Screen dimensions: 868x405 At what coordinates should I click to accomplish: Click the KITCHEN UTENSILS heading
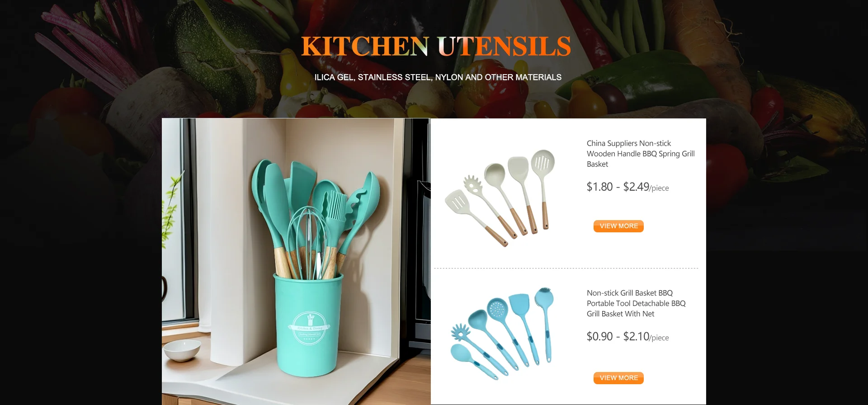pyautogui.click(x=436, y=46)
